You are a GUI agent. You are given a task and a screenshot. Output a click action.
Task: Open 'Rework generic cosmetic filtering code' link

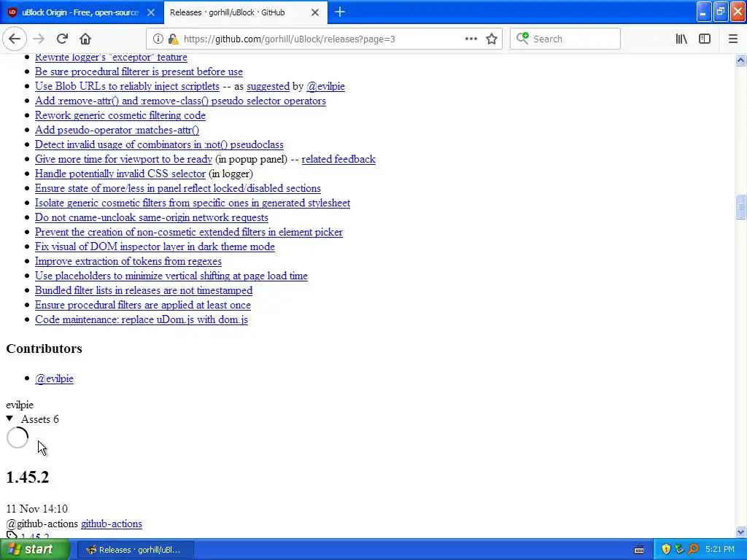[120, 115]
